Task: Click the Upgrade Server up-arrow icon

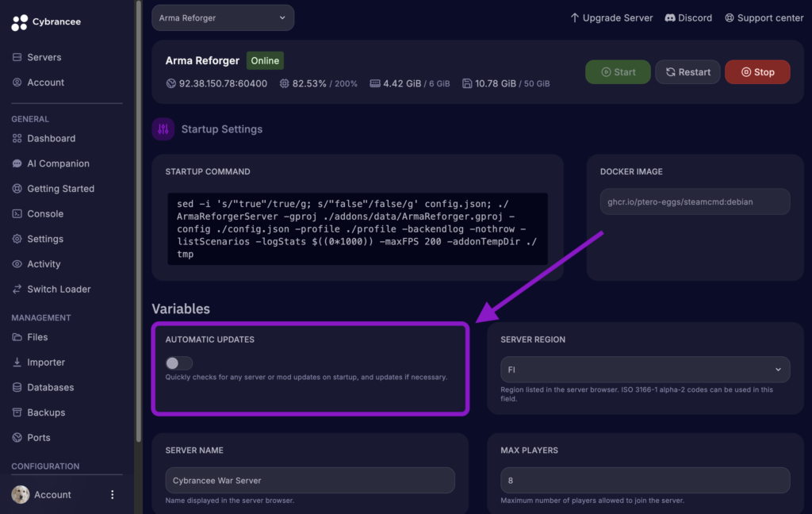Action: point(574,17)
